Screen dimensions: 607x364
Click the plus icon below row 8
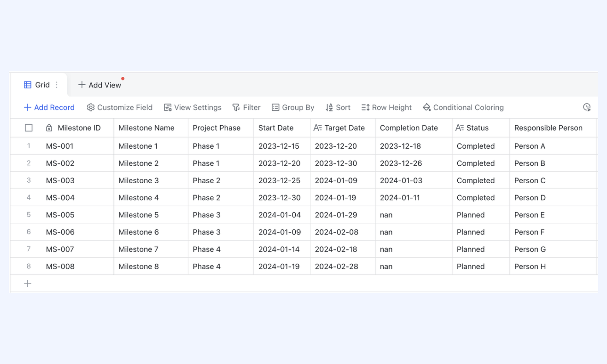tap(28, 284)
